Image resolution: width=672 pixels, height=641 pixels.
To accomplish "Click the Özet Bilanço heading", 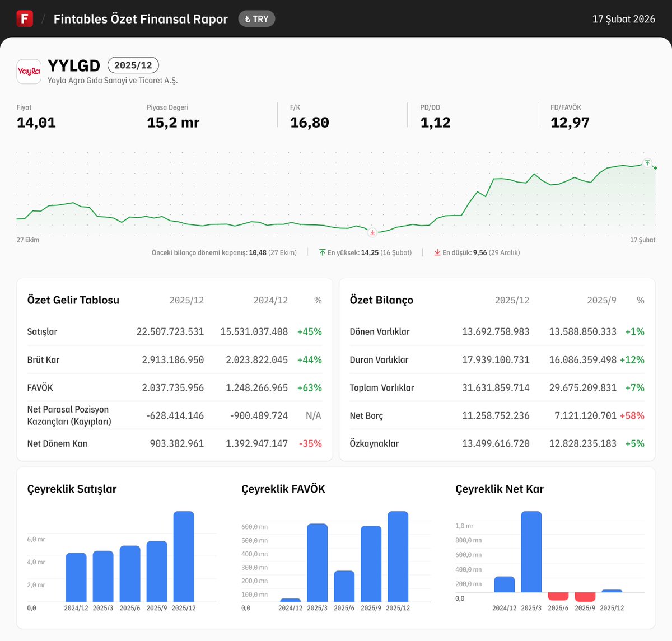I will pos(381,300).
